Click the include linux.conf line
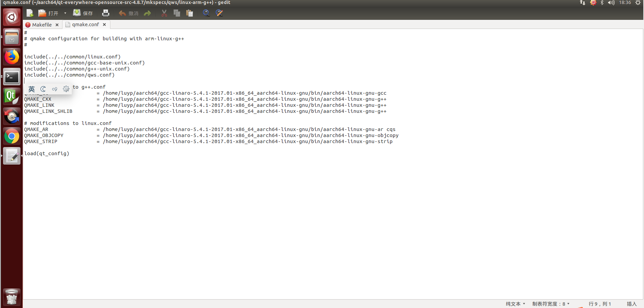The height and width of the screenshot is (308, 644). [x=72, y=57]
